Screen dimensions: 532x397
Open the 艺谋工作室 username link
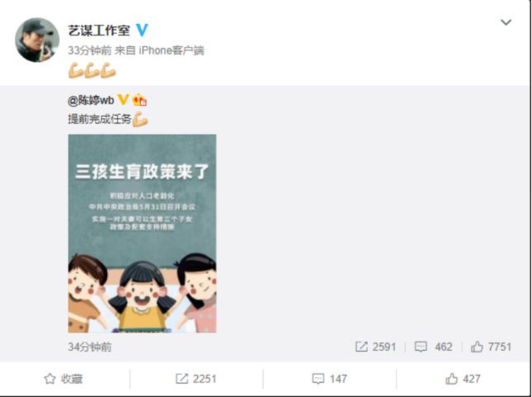99,31
